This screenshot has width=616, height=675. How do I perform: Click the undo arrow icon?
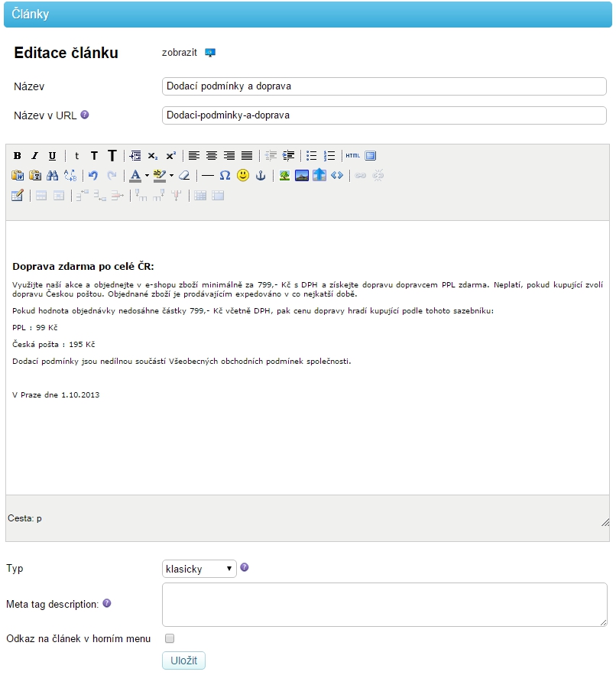(93, 175)
